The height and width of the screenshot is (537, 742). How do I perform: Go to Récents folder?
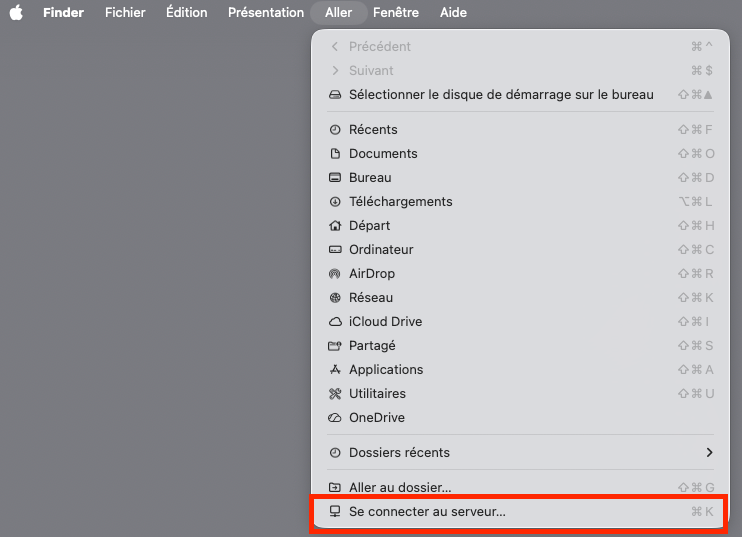[x=373, y=130]
